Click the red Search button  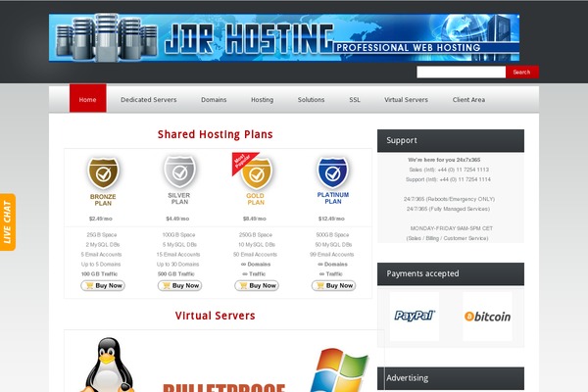pyautogui.click(x=522, y=72)
